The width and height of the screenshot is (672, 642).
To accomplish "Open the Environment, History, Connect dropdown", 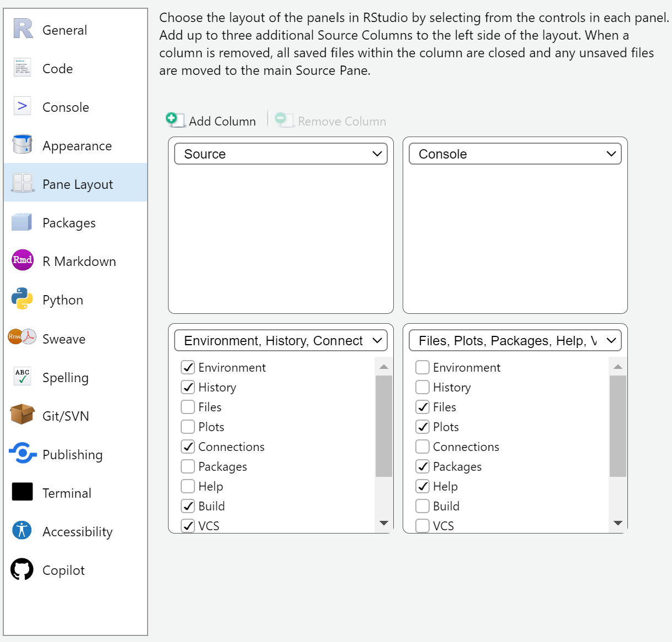I will pos(281,341).
